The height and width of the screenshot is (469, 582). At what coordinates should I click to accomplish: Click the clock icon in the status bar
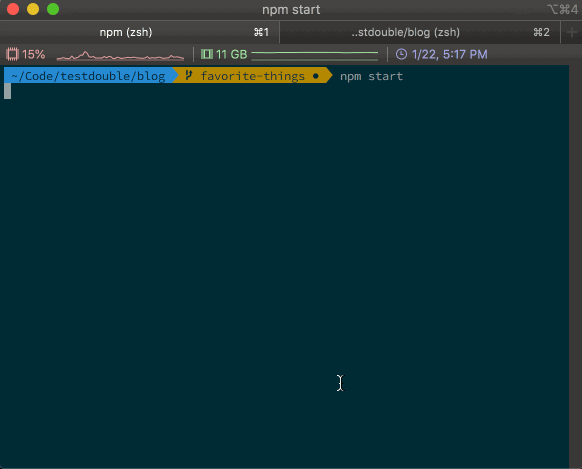(x=401, y=54)
